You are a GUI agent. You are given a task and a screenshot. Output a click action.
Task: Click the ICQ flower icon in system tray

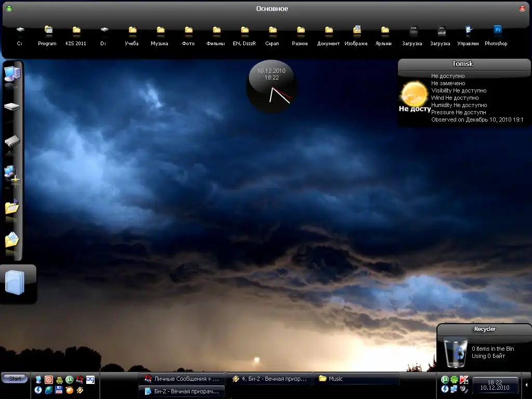[x=455, y=380]
